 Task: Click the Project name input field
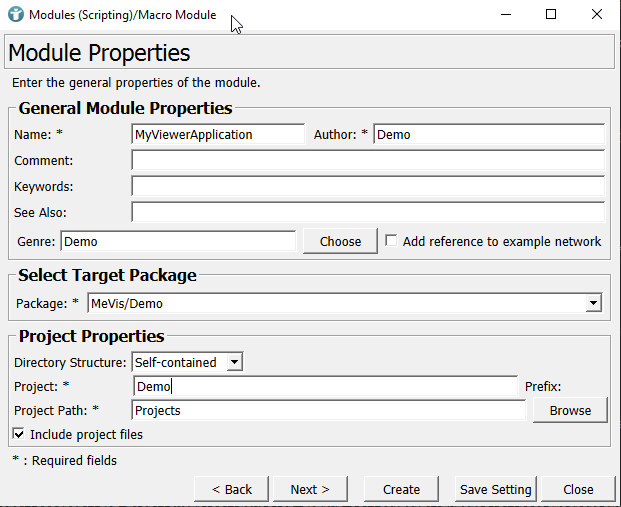click(x=325, y=386)
